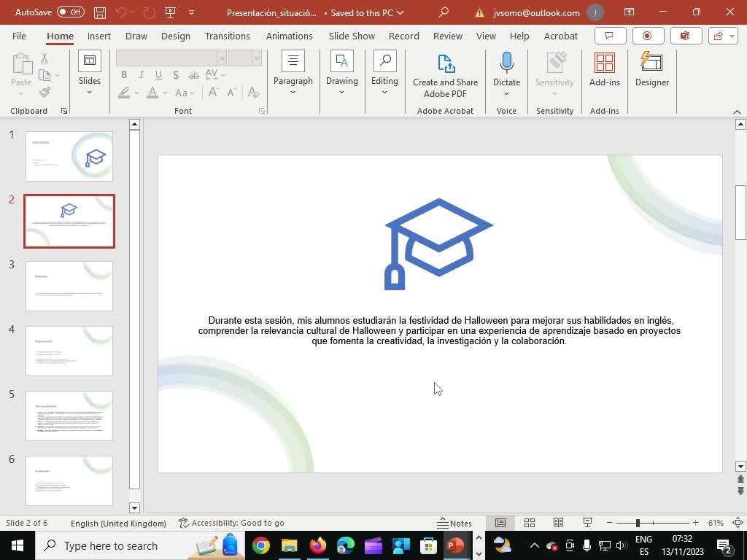Select slide 4 thumbnail
Viewport: 747px width, 560px height.
69,351
